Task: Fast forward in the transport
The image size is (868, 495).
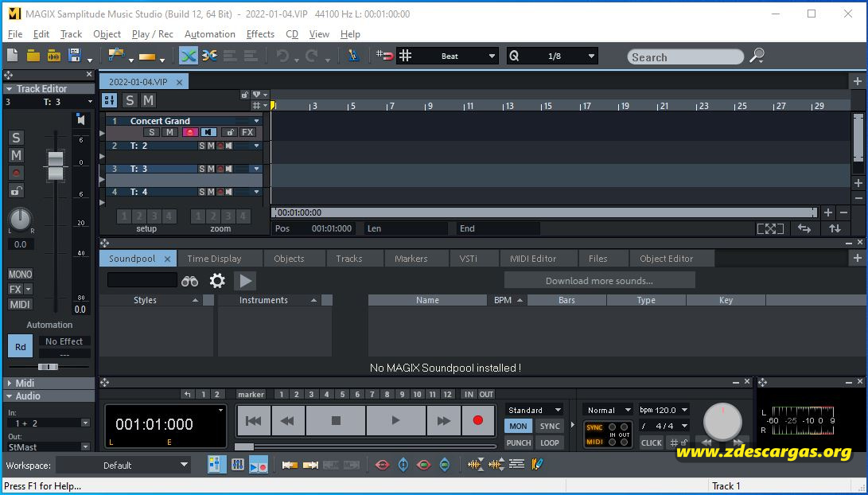Action: coord(443,421)
